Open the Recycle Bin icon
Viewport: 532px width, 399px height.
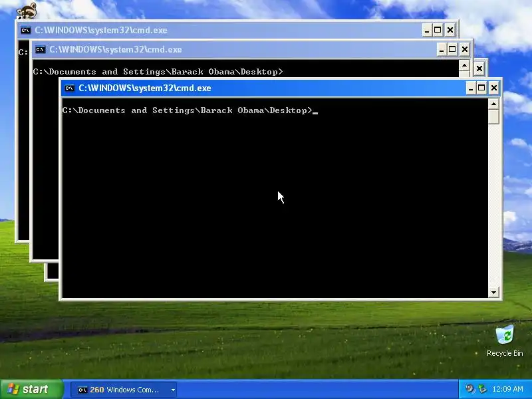tap(505, 334)
